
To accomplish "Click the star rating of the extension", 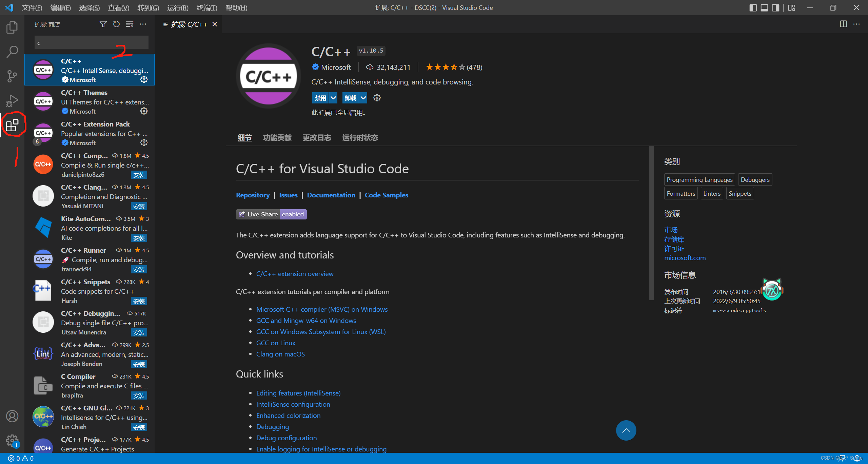I will click(x=454, y=67).
